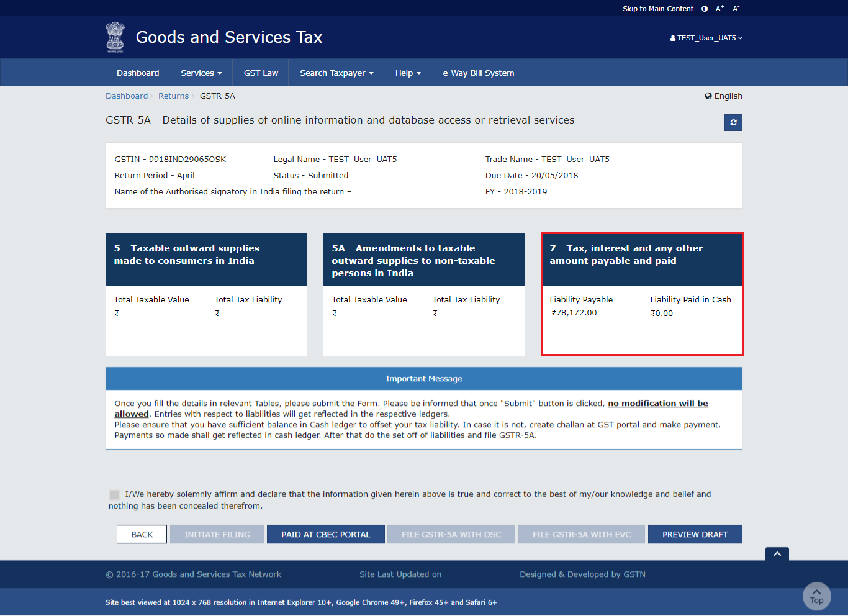
Task: Decrease font size with A- icon
Action: pyautogui.click(x=736, y=9)
